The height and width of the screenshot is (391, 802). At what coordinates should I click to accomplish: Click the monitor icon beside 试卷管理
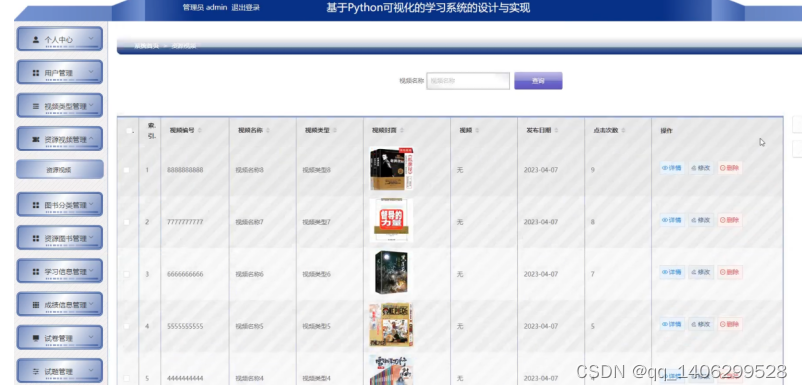[36, 338]
